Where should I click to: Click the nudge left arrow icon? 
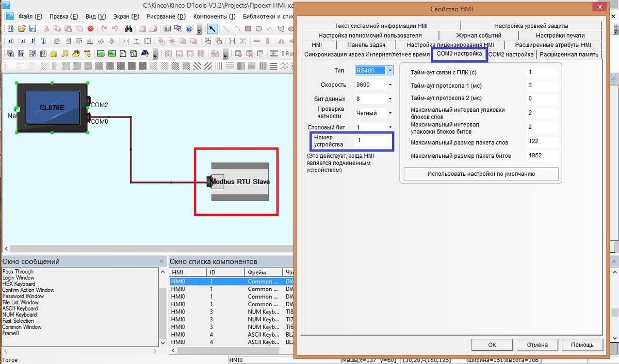pyautogui.click(x=10, y=41)
